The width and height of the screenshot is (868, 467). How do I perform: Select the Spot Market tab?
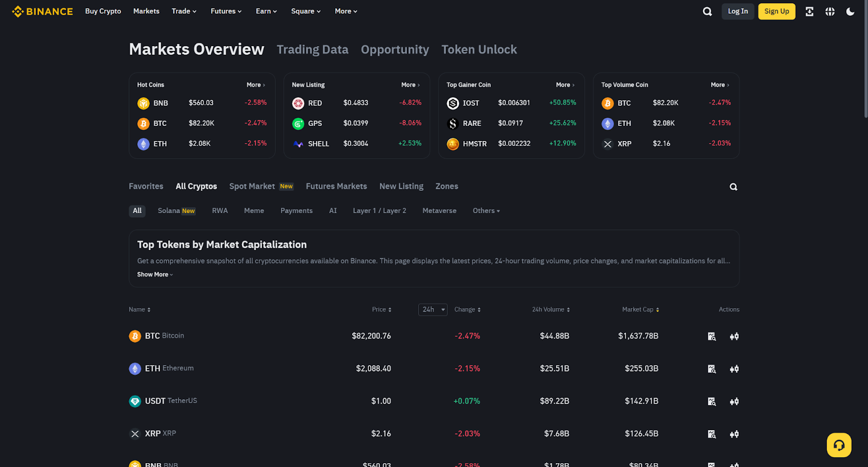261,186
